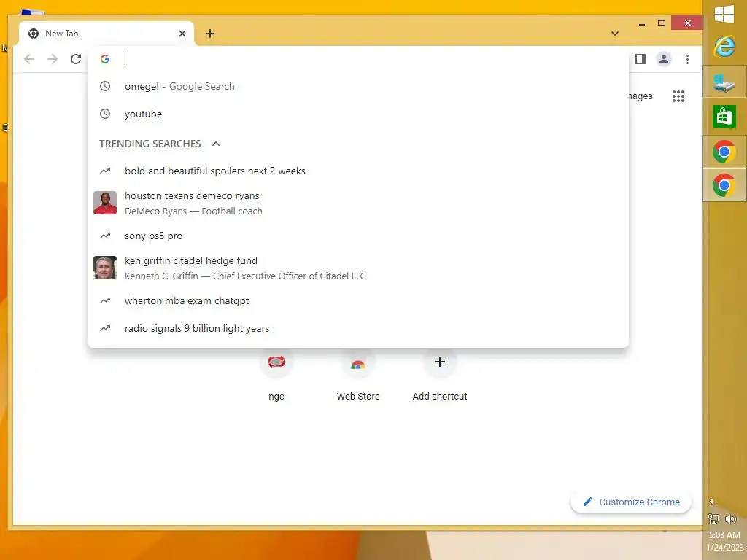Screen dimensions: 747x560
Task: Open a new tab with plus button
Action: (x=210, y=34)
